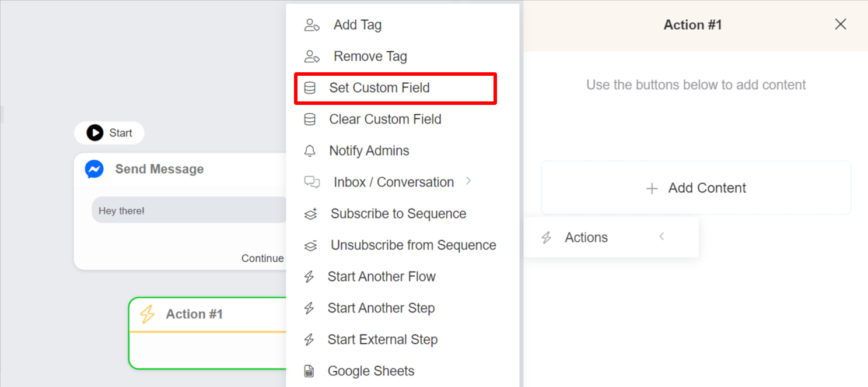The image size is (868, 387).
Task: Select Unsubscribe from Sequence action
Action: 413,245
